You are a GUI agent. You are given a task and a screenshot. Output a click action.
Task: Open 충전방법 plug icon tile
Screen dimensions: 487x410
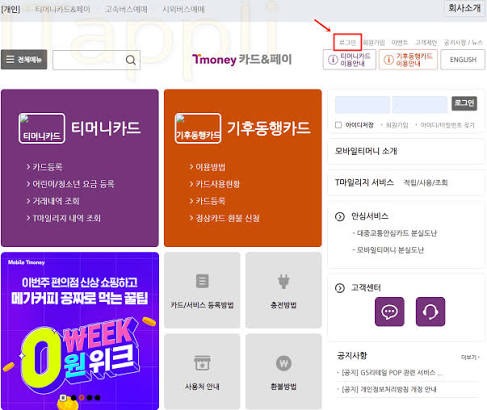(283, 290)
